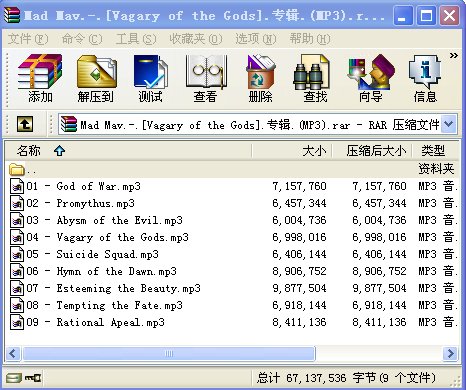The height and width of the screenshot is (390, 466).
Task: Sort by the 压缩后大小 column header
Action: point(372,151)
